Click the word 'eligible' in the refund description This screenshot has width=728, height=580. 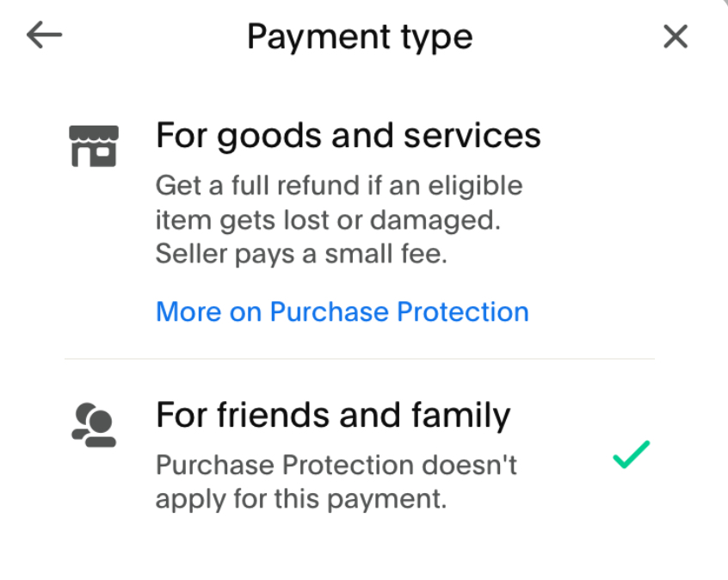pyautogui.click(x=475, y=186)
